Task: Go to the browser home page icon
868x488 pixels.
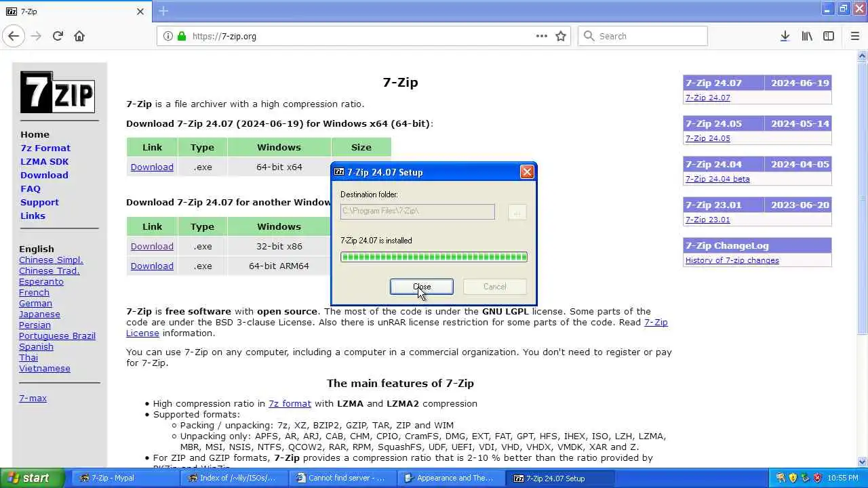Action: pos(79,36)
